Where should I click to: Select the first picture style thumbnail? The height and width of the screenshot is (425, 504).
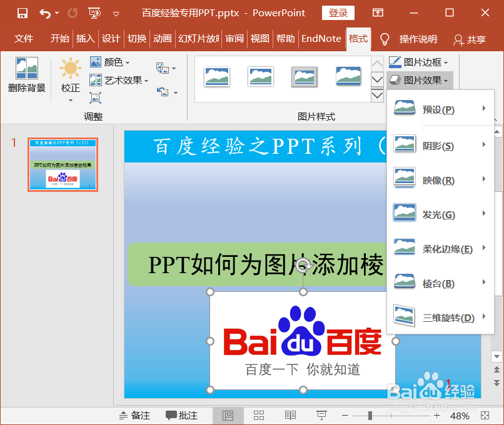pos(217,77)
